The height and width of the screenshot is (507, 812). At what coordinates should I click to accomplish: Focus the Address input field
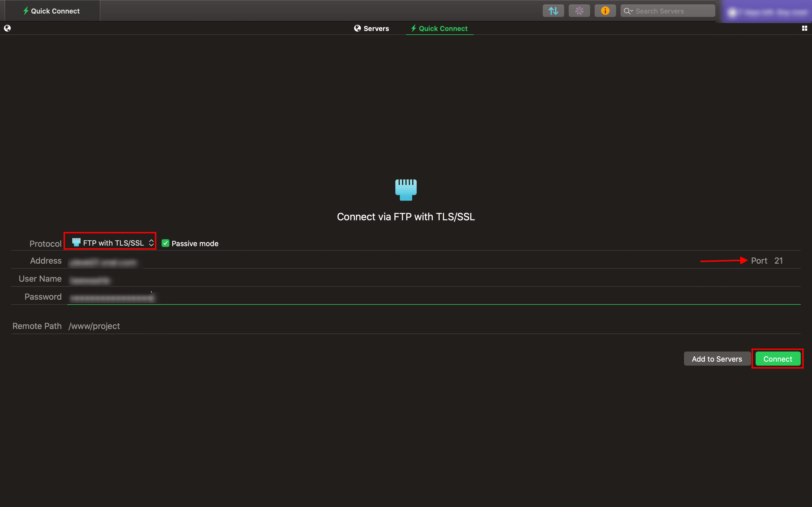tap(383, 261)
